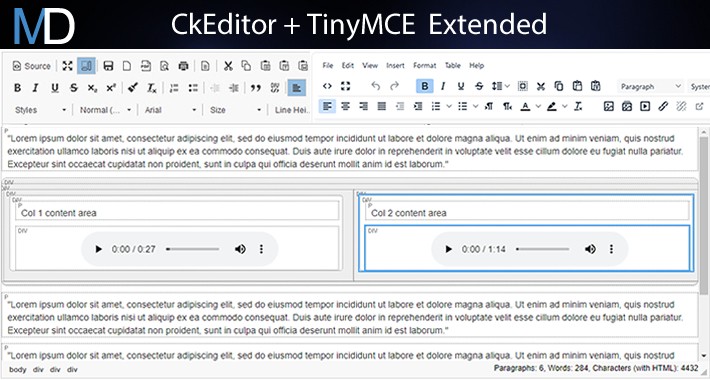Toggle strikethrough in CKEditor toolbar
This screenshot has height=380, width=710.
(74, 88)
